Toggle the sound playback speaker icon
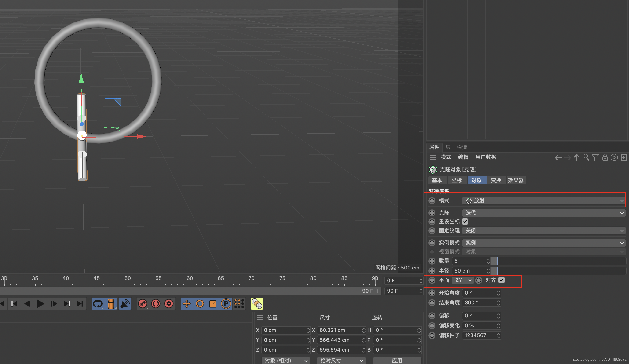 pos(125,304)
